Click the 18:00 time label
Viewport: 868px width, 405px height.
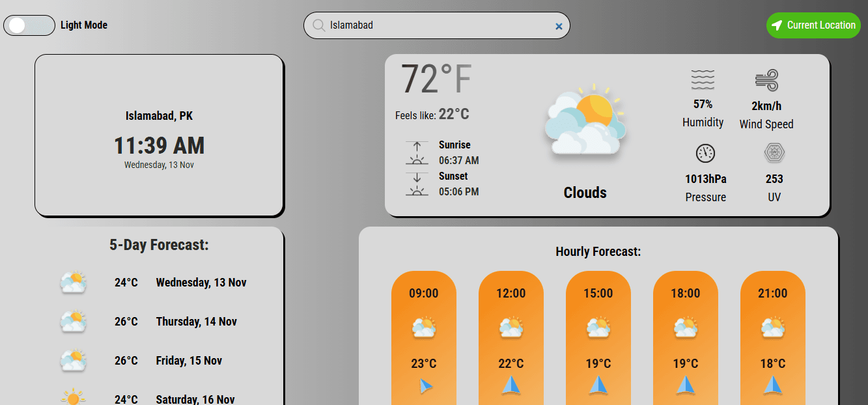[686, 294]
